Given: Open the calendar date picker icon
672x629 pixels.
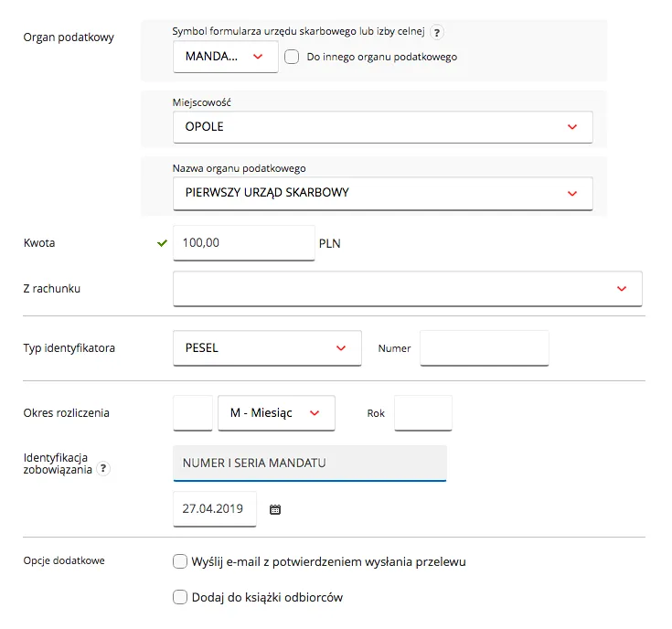Looking at the screenshot, I should (x=275, y=510).
